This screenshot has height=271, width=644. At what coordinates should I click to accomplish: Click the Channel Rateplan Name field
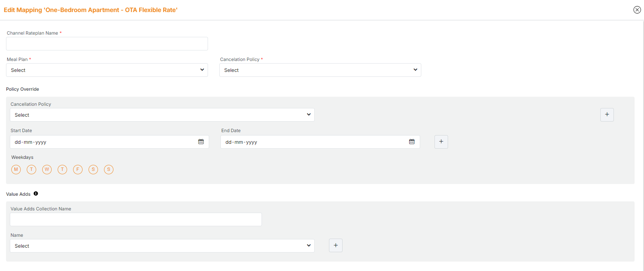(x=107, y=44)
